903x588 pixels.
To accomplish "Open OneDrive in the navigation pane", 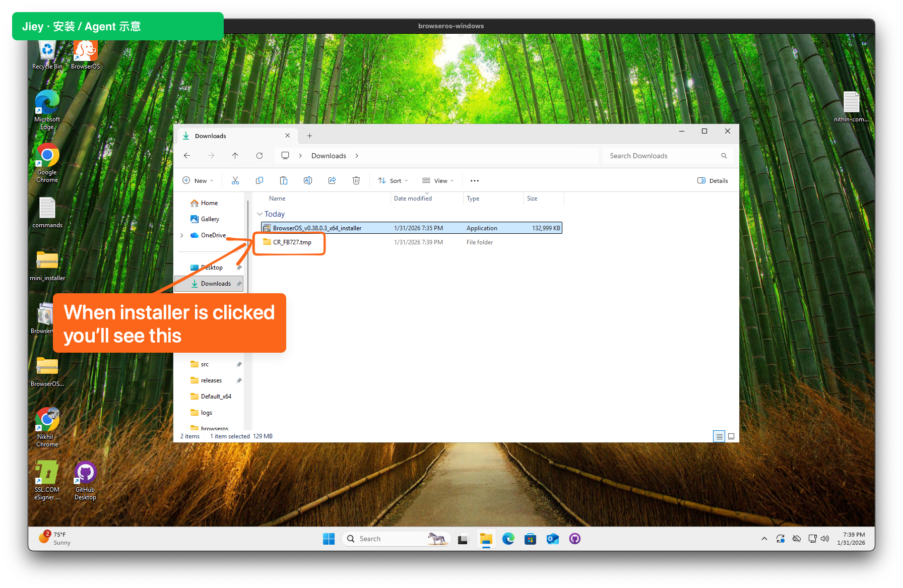I will pos(208,235).
